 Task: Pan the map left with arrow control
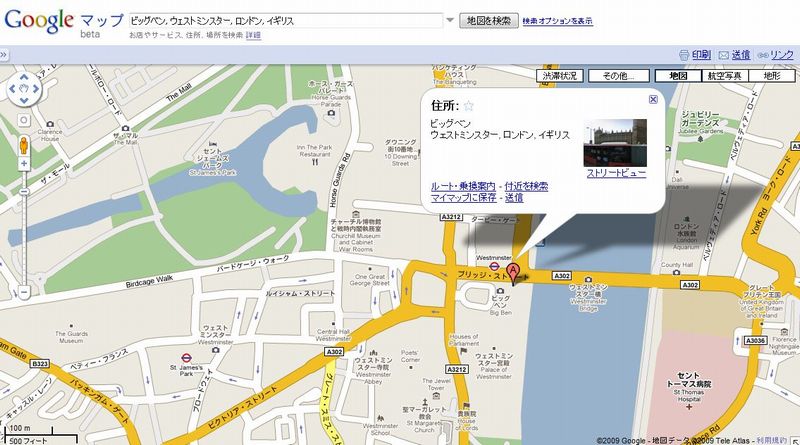[x=12, y=89]
